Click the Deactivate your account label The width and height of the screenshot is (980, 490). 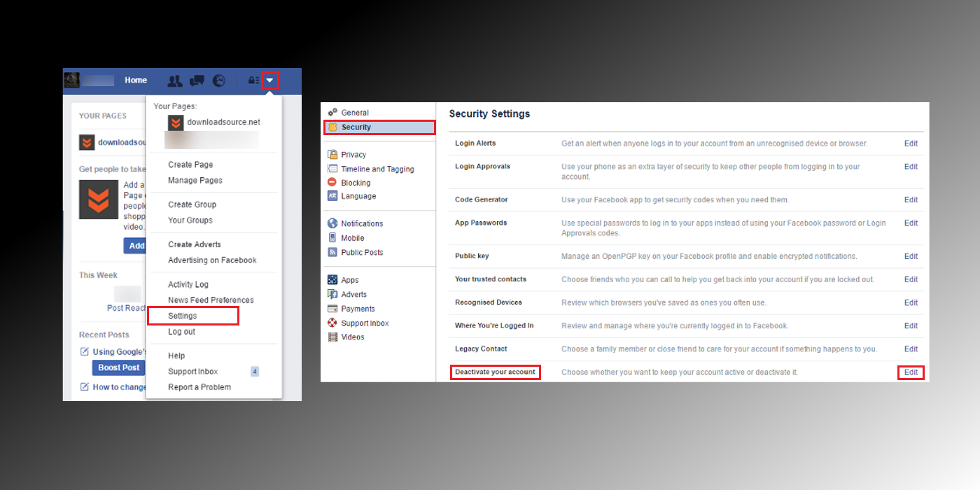coord(495,372)
